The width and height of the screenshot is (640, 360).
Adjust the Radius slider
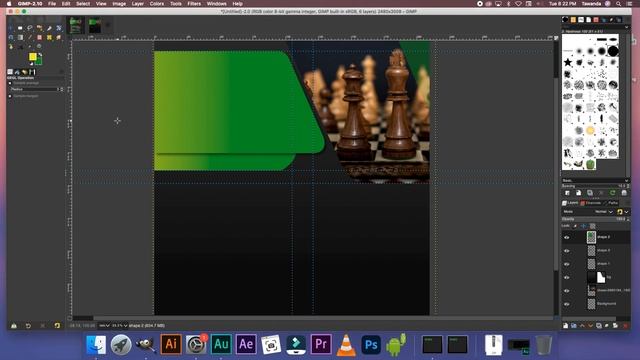pyautogui.click(x=37, y=89)
